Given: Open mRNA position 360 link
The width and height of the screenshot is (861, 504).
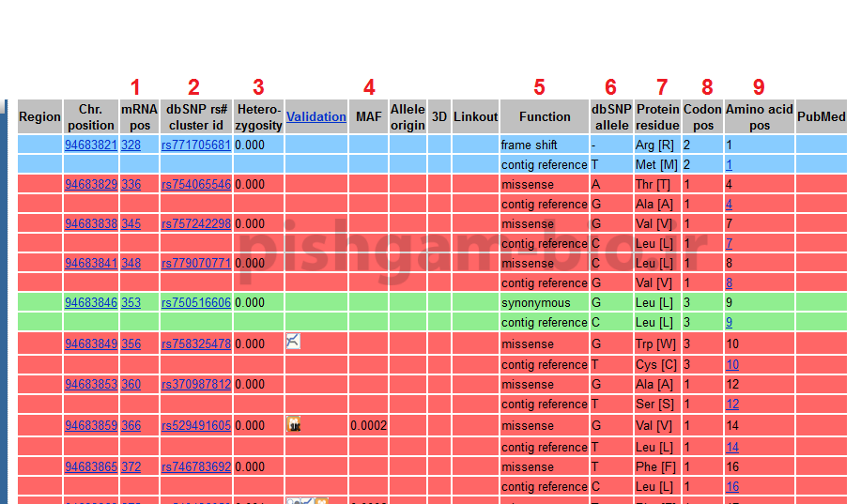Looking at the screenshot, I should click(x=131, y=385).
